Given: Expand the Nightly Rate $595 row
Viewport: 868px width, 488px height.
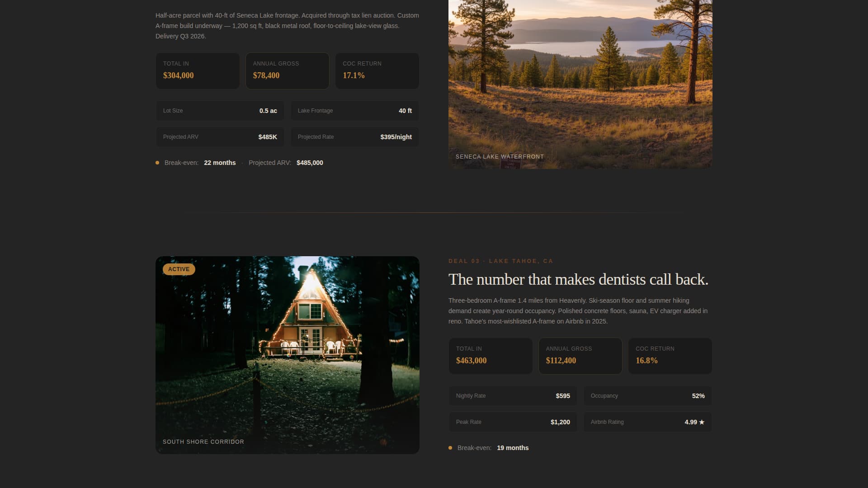Looking at the screenshot, I should tap(513, 395).
